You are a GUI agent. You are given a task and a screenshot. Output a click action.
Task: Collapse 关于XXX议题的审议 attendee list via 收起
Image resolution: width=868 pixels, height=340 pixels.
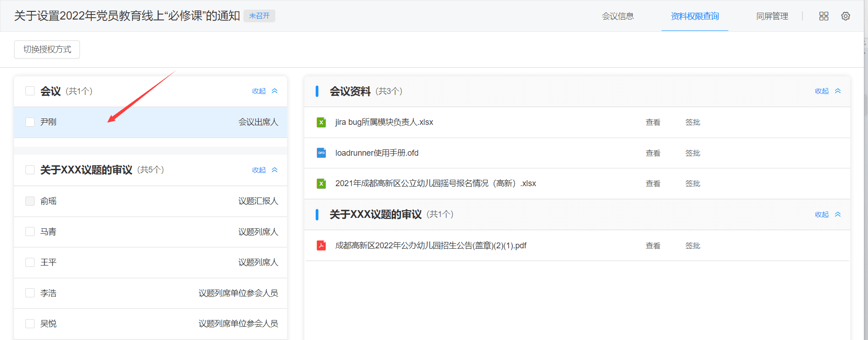click(259, 170)
